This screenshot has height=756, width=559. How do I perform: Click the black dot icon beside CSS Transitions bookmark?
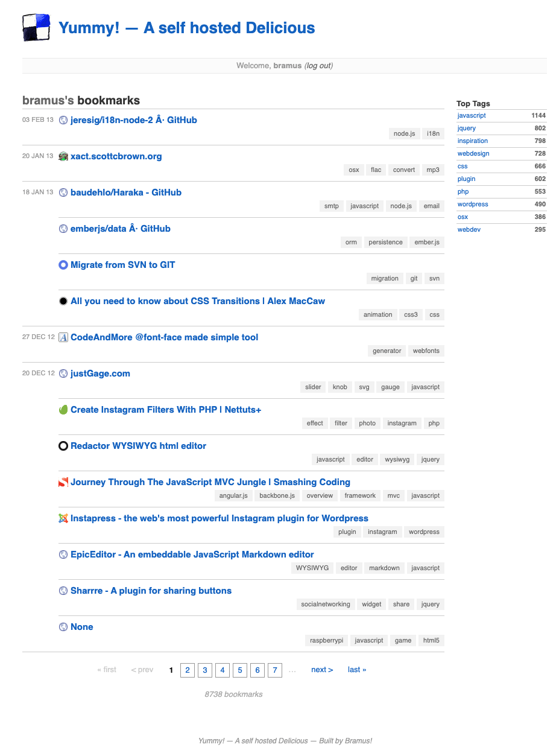click(x=63, y=301)
